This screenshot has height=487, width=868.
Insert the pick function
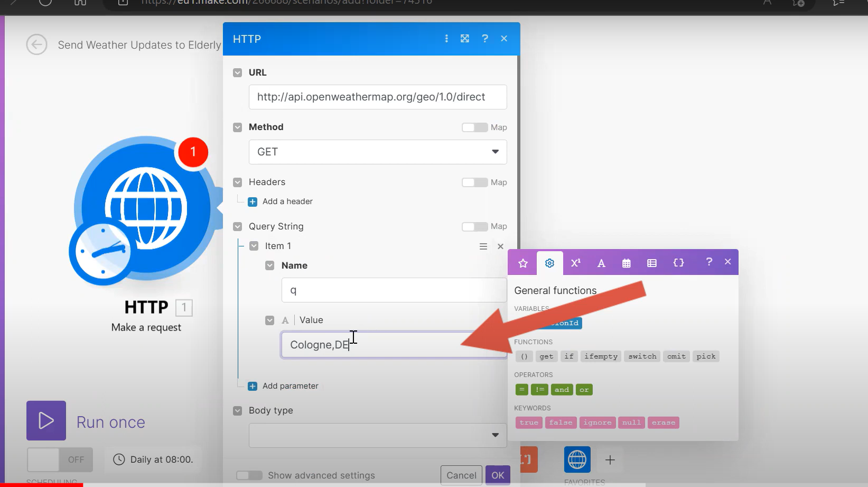point(706,356)
